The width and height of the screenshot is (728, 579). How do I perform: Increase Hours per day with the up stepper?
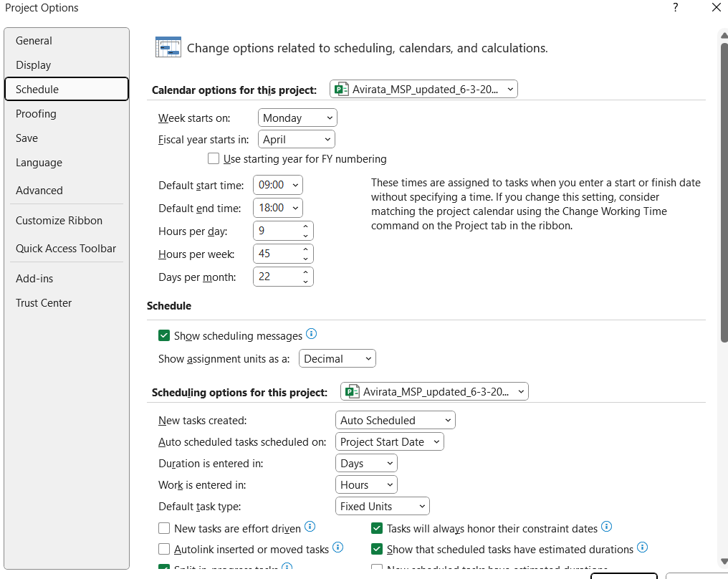click(x=305, y=226)
